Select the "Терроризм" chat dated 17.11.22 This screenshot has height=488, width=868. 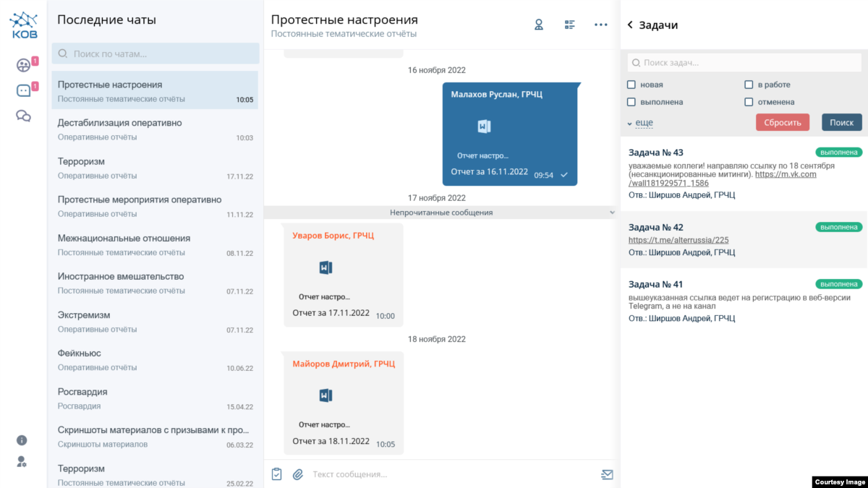(155, 168)
